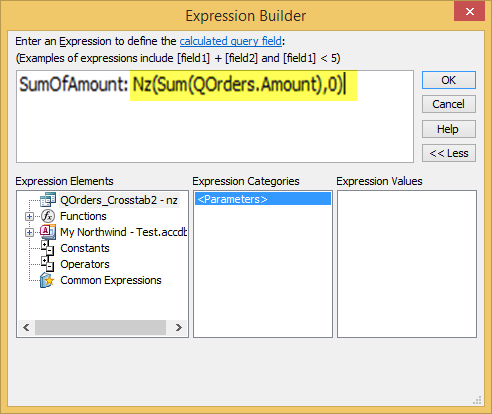Open the calculated query field link
Screen dimensions: 492x414
231,41
